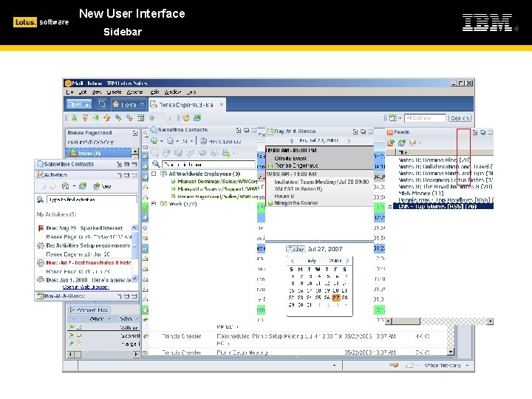Select activity Due Aug 29 Sparked Interest
The width and height of the screenshot is (532, 399).
point(84,228)
